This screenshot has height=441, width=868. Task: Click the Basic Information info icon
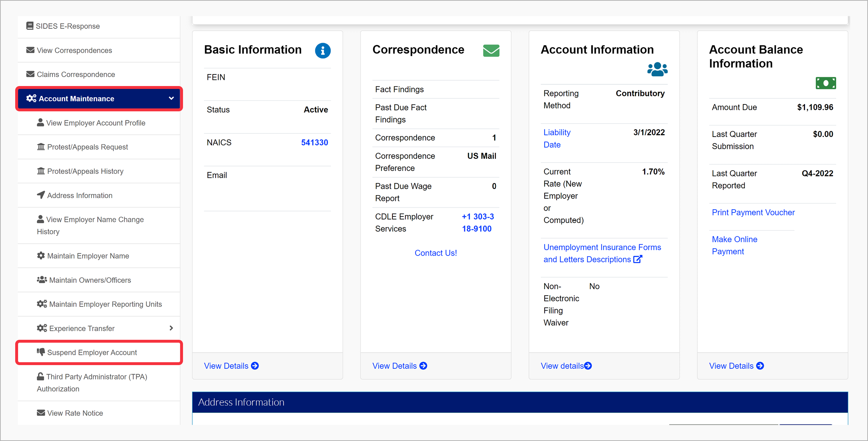pos(322,51)
